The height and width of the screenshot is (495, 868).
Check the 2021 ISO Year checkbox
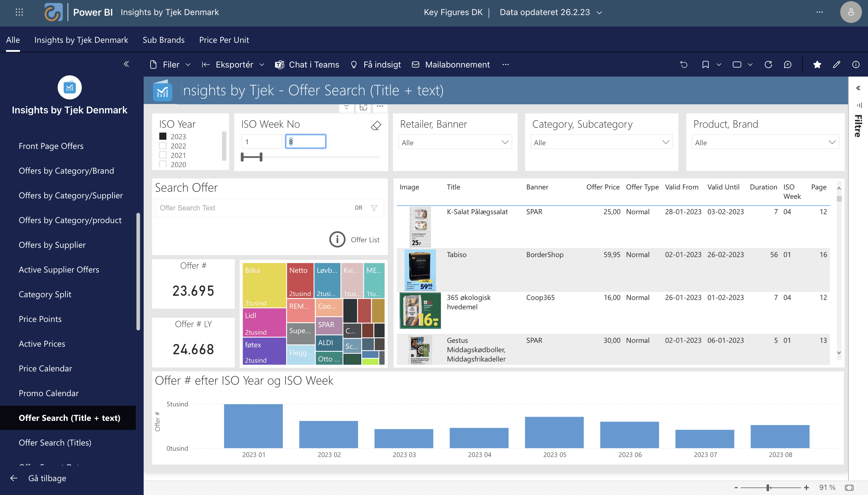163,155
